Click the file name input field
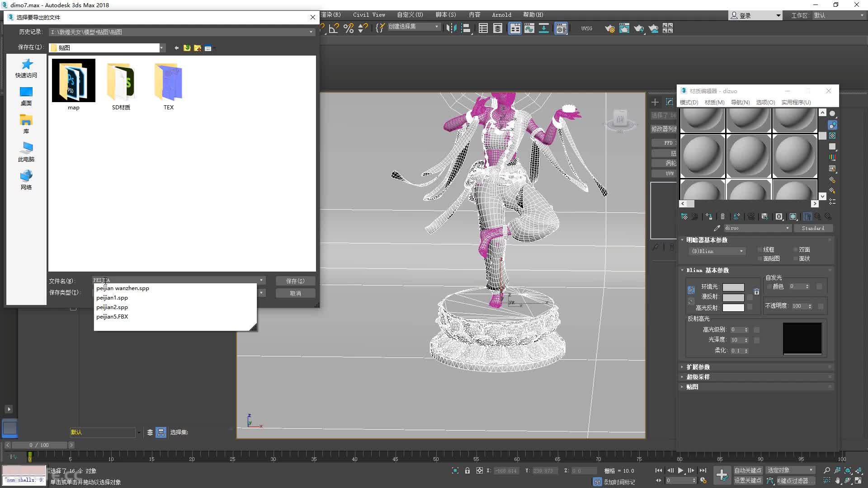This screenshot has height=488, width=868. coord(179,280)
